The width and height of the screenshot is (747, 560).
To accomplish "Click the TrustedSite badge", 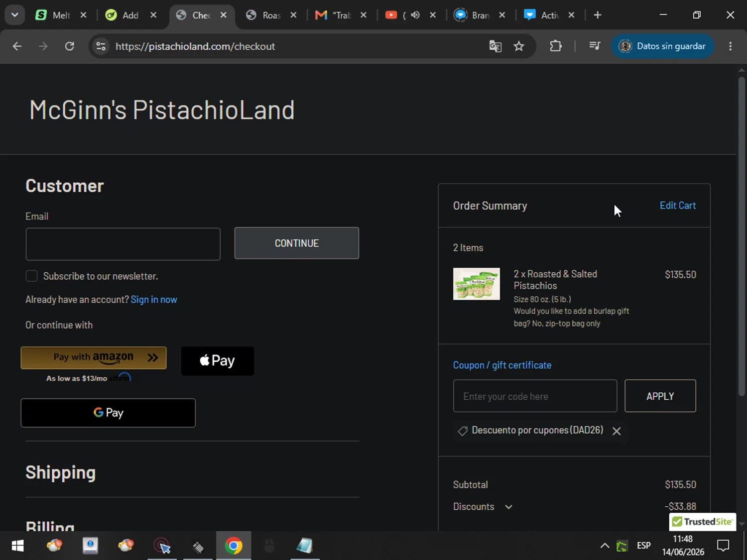I will coord(703,522).
